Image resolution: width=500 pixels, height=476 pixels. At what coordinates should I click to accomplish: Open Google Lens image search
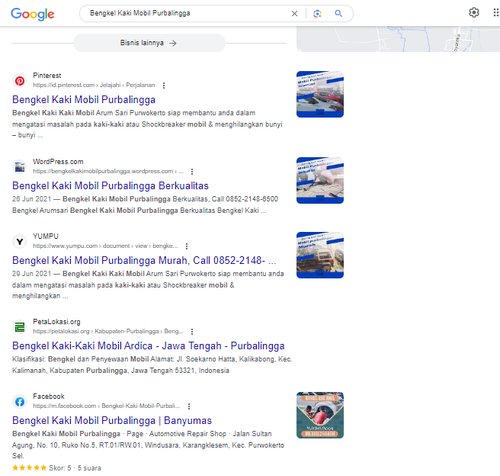tap(317, 14)
